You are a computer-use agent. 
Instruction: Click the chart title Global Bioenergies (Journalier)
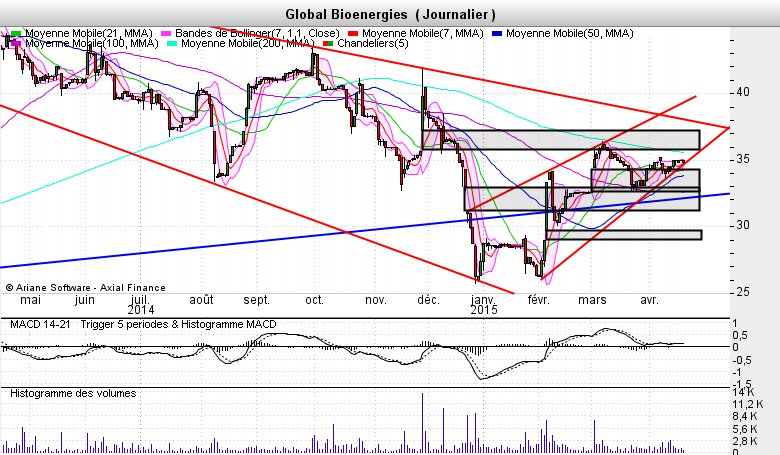(390, 14)
